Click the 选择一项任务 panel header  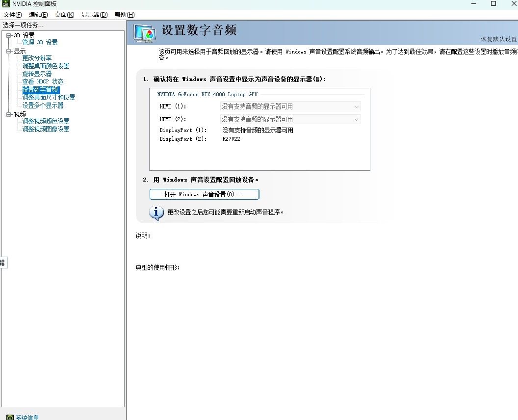23,25
